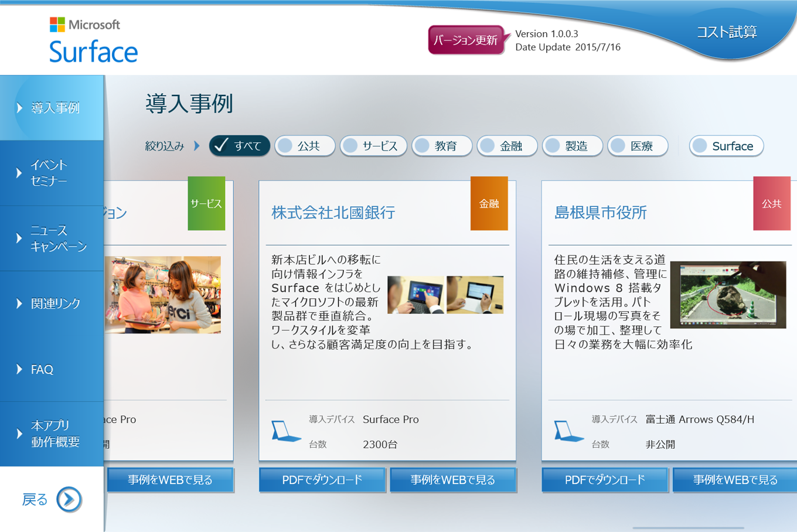Open ニュース キャンペーン section
The height and width of the screenshot is (532, 797).
pyautogui.click(x=52, y=238)
